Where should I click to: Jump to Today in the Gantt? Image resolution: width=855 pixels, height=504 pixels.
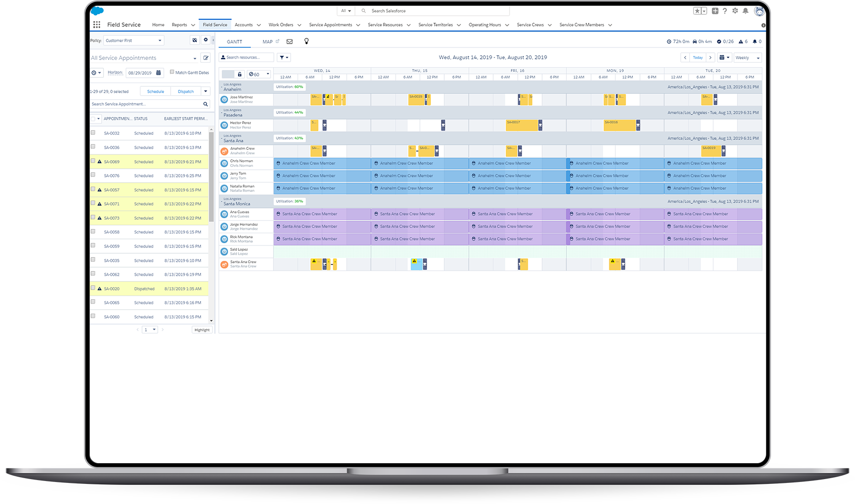698,58
